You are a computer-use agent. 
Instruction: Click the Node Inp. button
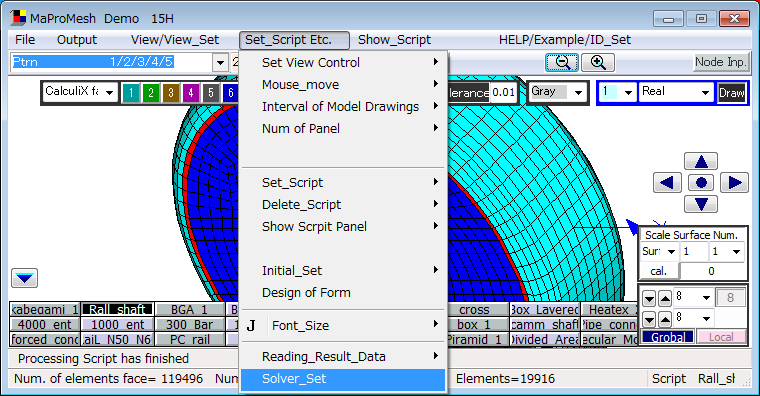tap(720, 63)
